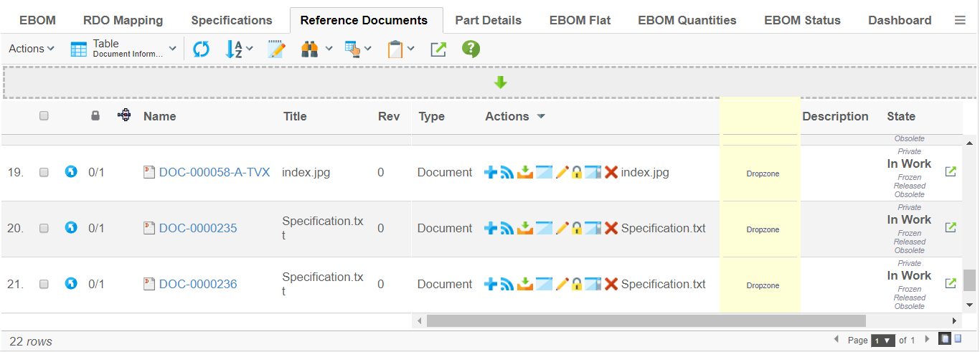Click the padlock icon in DOC-0000236 row
Viewport: 980px width, 352px height.
point(576,284)
